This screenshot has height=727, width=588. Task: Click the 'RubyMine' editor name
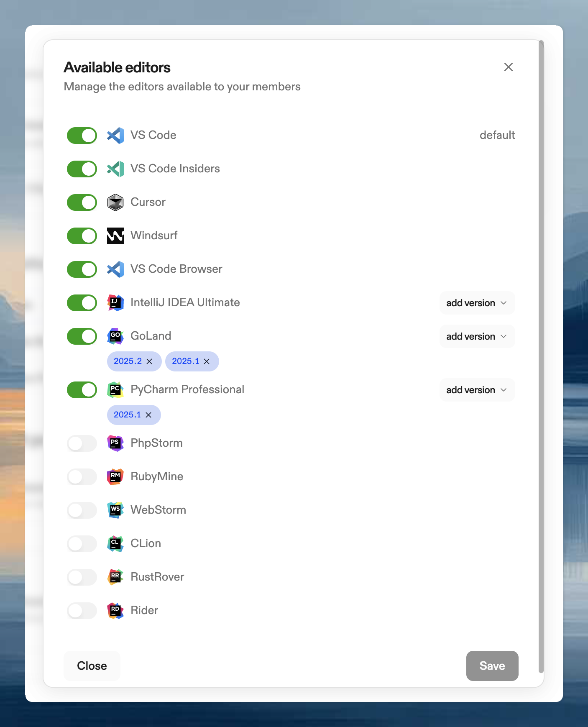[157, 476]
